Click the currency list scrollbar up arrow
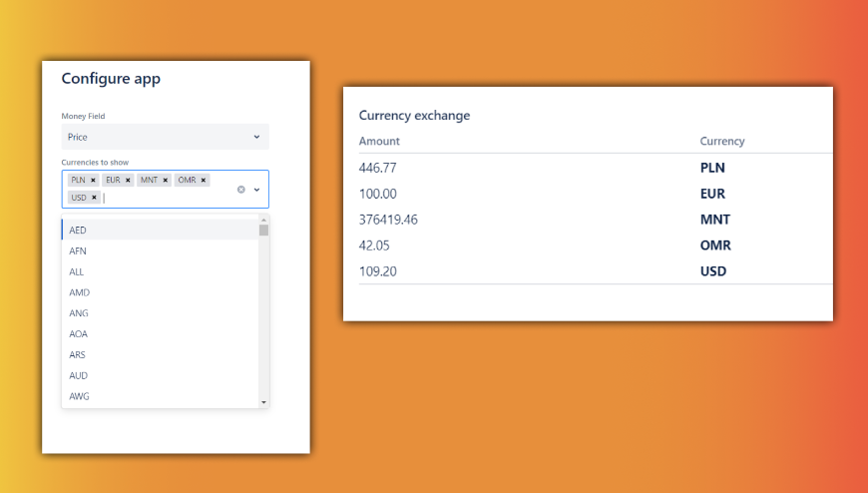Viewport: 868px width, 493px height. click(263, 220)
